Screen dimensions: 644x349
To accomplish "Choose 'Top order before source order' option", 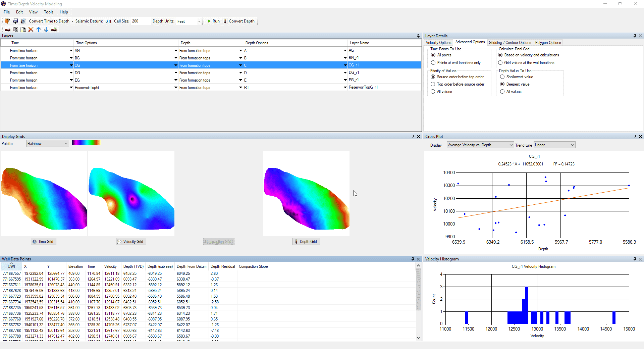I will [433, 84].
